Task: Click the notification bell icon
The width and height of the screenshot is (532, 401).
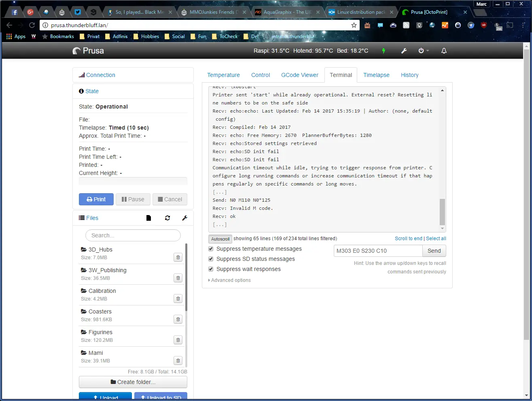Action: click(x=444, y=51)
